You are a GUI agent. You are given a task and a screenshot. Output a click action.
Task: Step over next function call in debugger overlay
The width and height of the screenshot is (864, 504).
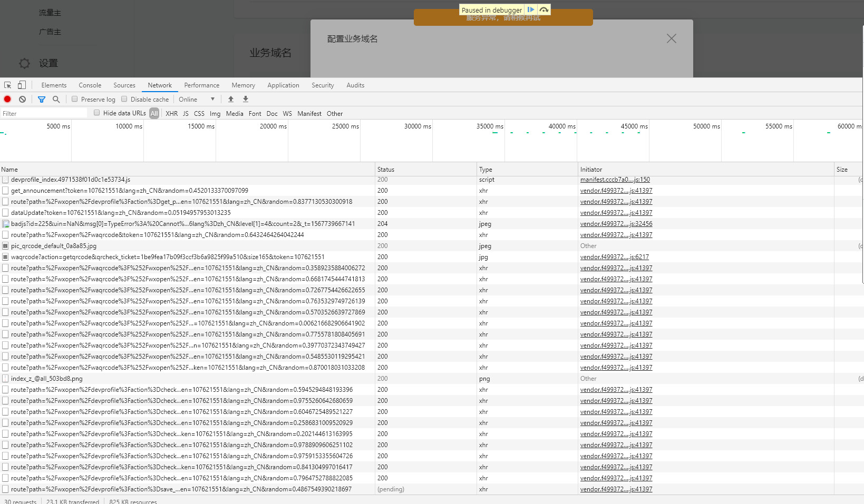[x=544, y=9]
